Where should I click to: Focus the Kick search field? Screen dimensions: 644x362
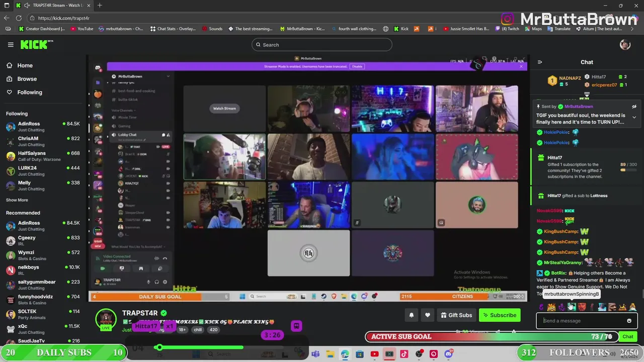[x=322, y=45]
